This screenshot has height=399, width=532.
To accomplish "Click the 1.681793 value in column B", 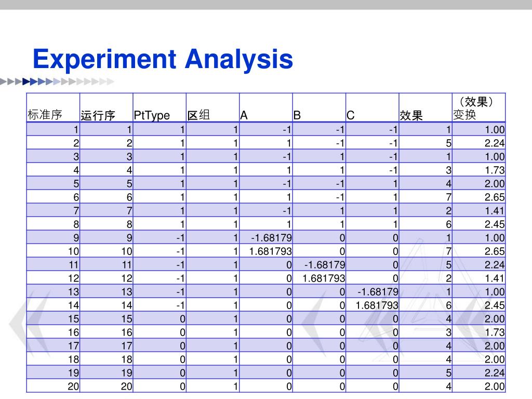I will point(324,278).
